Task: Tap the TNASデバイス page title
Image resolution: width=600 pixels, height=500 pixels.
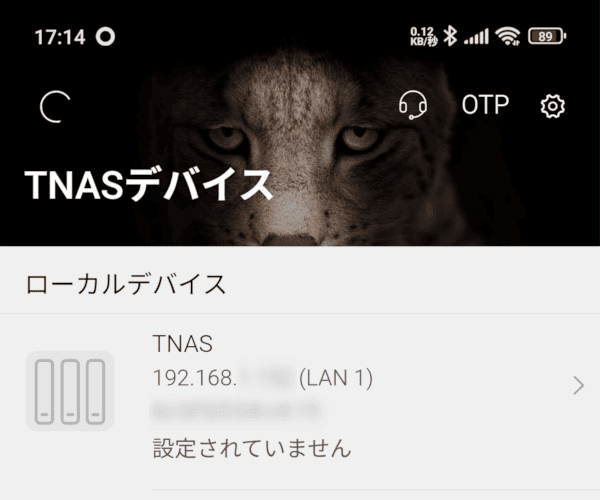Action: tap(148, 185)
